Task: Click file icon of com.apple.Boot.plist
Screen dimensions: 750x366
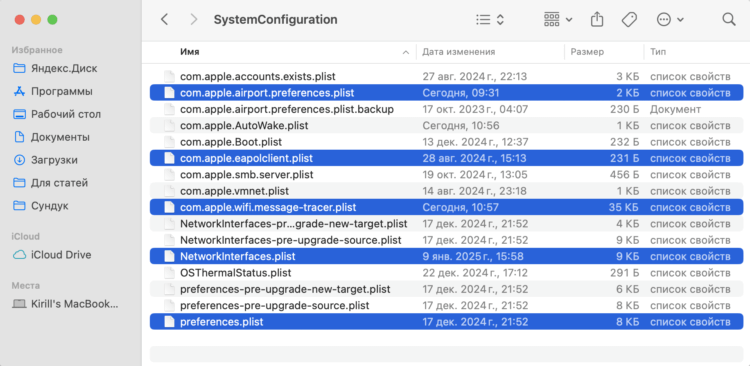Action: pyautogui.click(x=169, y=142)
